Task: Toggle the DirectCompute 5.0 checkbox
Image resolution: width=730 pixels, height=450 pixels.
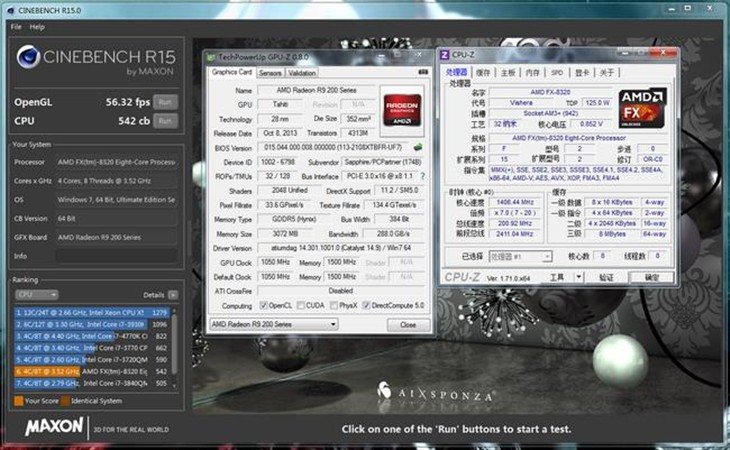Action: 366,306
